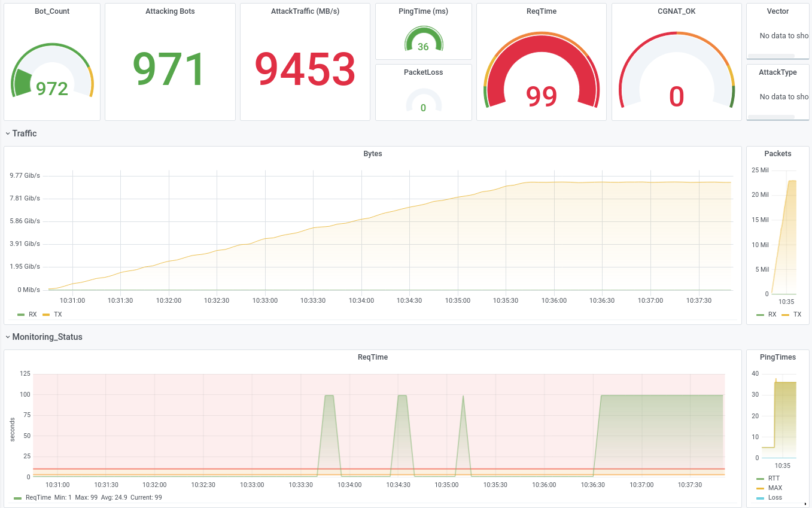Click 'Min: 1' in ReqTime legend
This screenshot has width=812, height=508.
point(64,497)
